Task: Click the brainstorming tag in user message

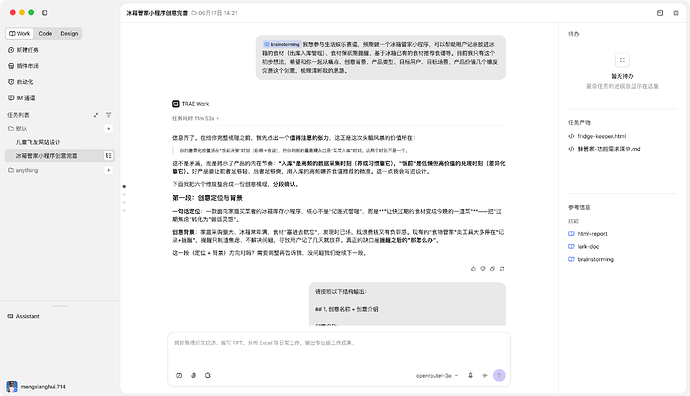Action: 282,44
